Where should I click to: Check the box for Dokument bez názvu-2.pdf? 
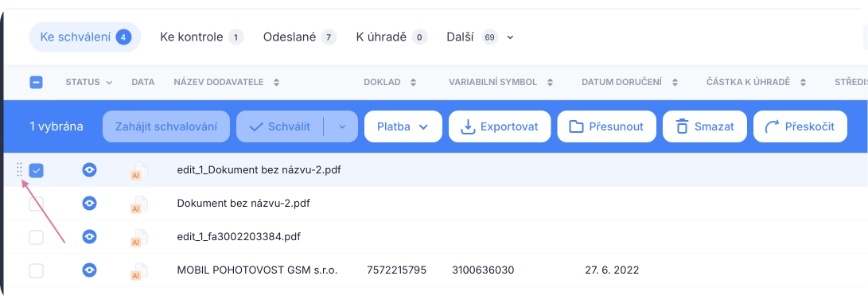[x=36, y=204]
